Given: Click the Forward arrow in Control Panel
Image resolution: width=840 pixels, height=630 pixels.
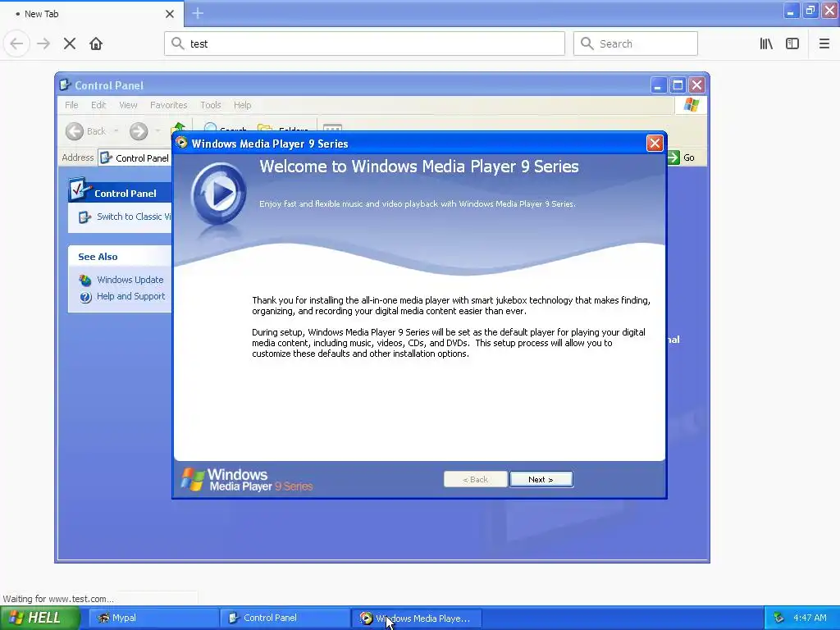Looking at the screenshot, I should (x=139, y=131).
